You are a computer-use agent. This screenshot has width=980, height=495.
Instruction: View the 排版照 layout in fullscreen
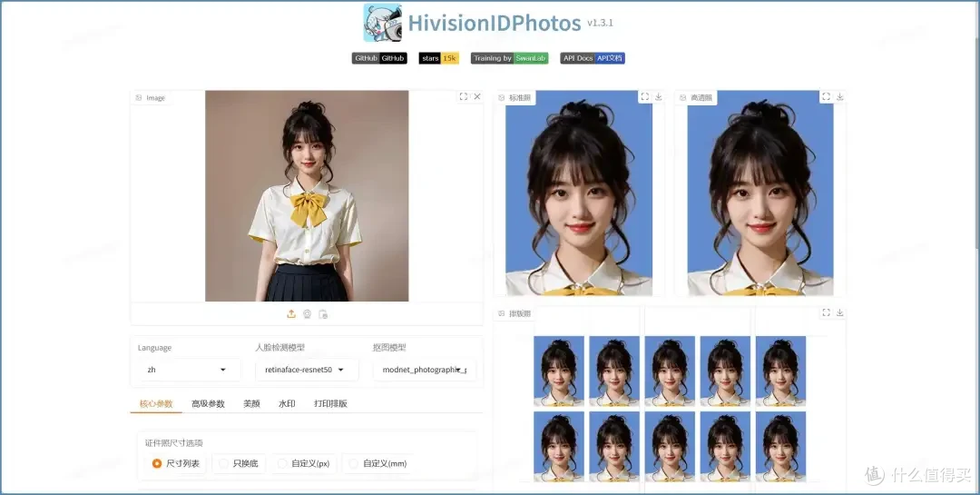point(826,312)
